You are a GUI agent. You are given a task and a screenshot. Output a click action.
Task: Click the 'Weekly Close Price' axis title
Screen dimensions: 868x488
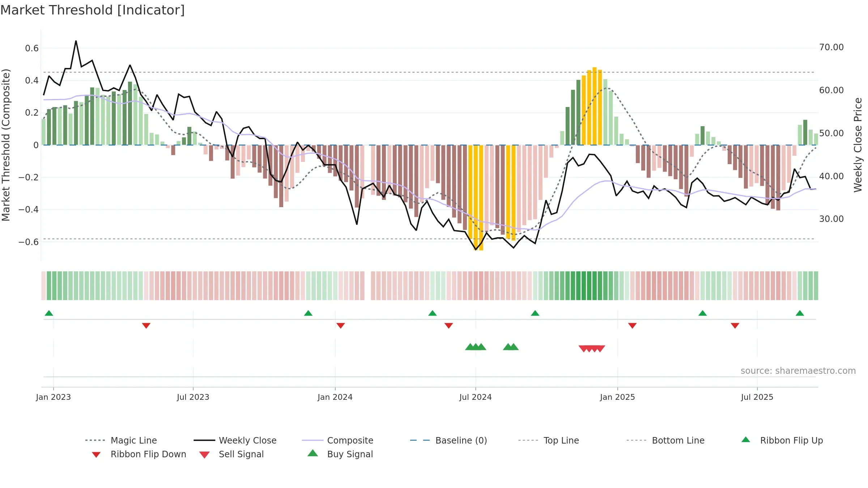click(858, 145)
